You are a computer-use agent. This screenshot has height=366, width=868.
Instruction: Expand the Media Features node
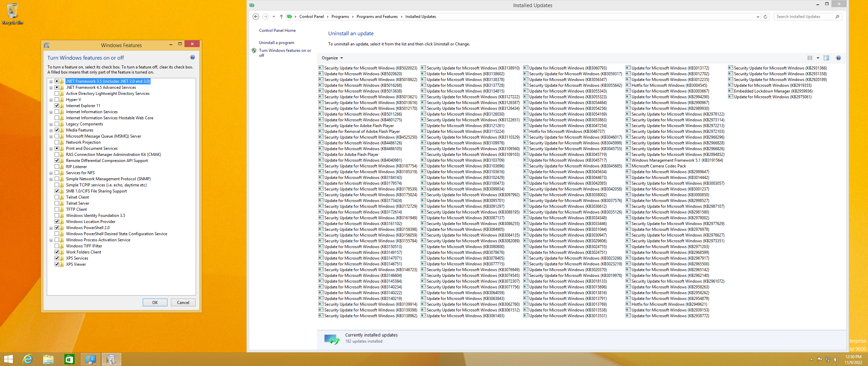click(51, 130)
